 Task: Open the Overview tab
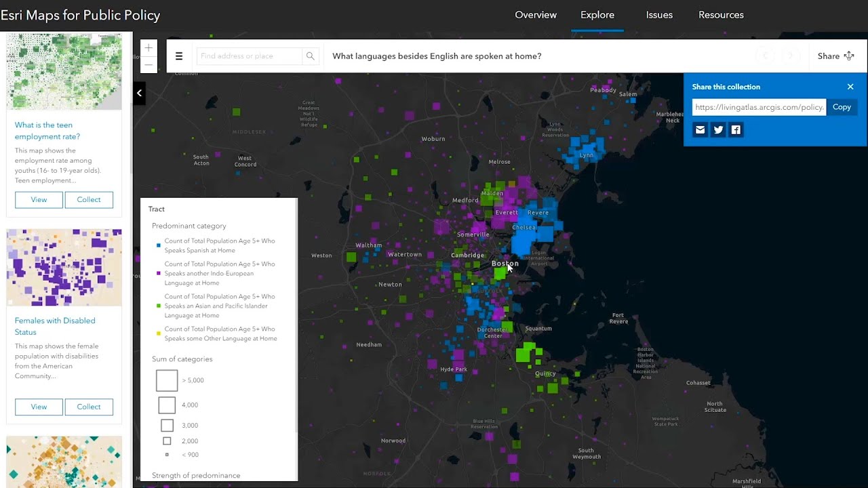(536, 15)
